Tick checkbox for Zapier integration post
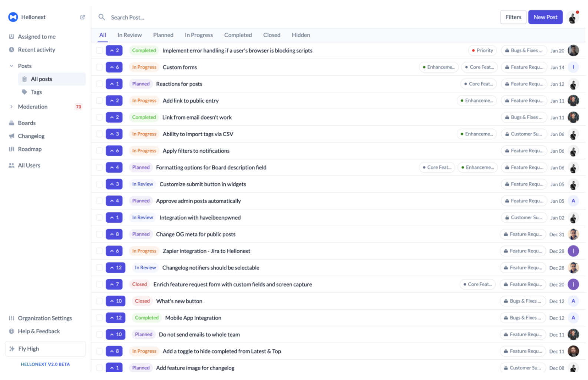This screenshot has width=588, height=380. pyautogui.click(x=99, y=251)
